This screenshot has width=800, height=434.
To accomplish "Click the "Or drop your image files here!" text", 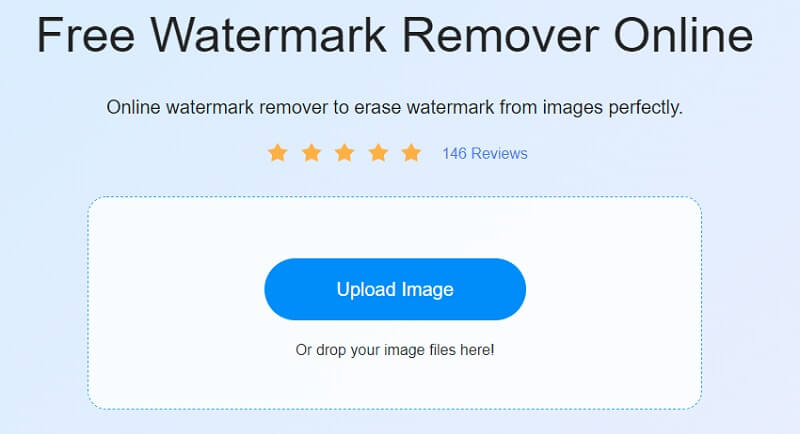I will [395, 350].
